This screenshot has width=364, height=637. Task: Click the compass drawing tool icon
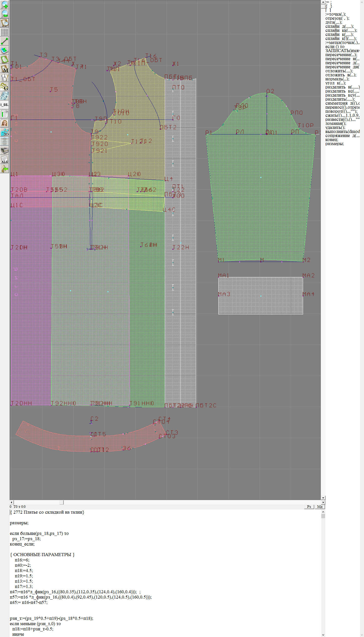(5, 78)
